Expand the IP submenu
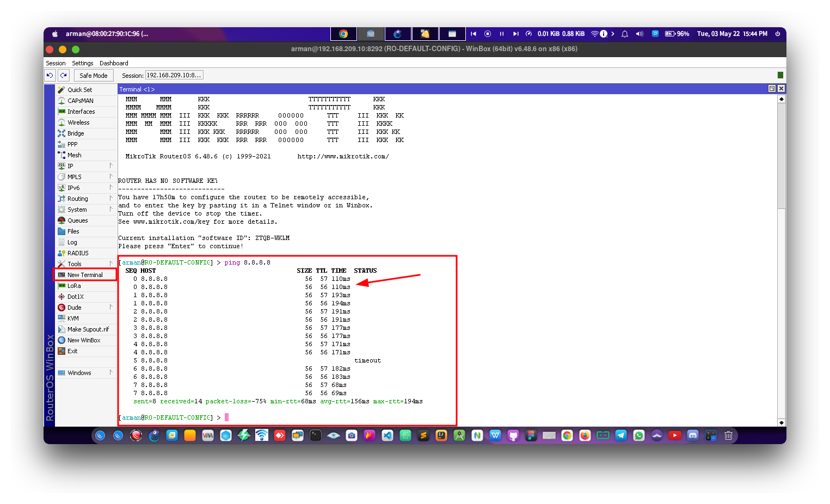The width and height of the screenshot is (830, 504). pos(70,166)
